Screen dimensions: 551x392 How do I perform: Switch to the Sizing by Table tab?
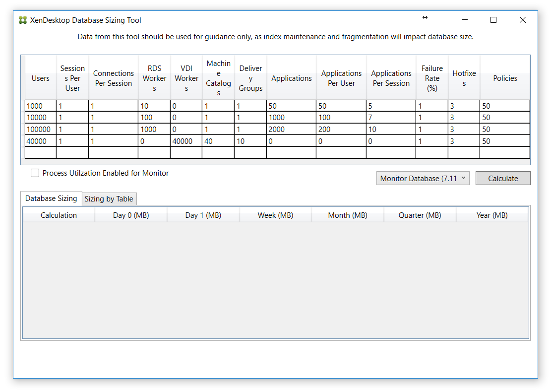109,198
